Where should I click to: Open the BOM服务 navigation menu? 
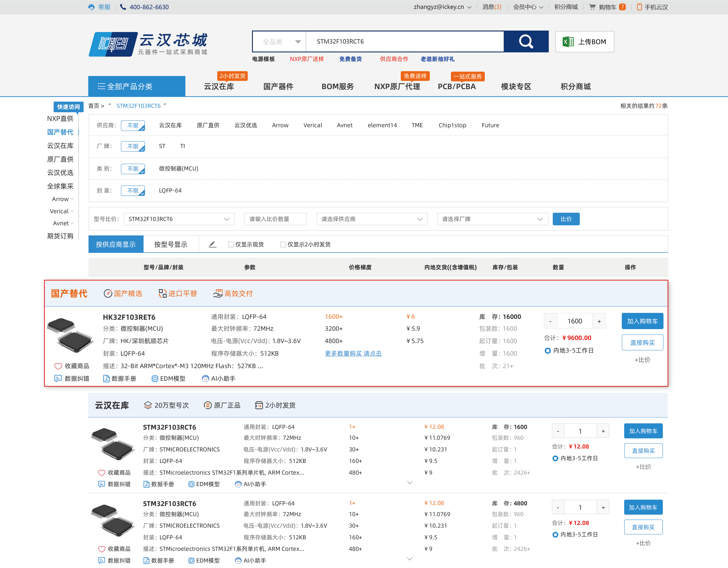337,87
